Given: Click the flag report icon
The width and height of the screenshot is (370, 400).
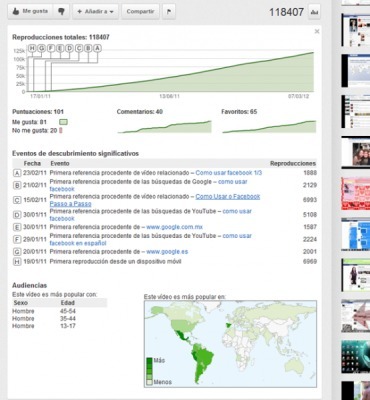Looking at the screenshot, I should 169,12.
